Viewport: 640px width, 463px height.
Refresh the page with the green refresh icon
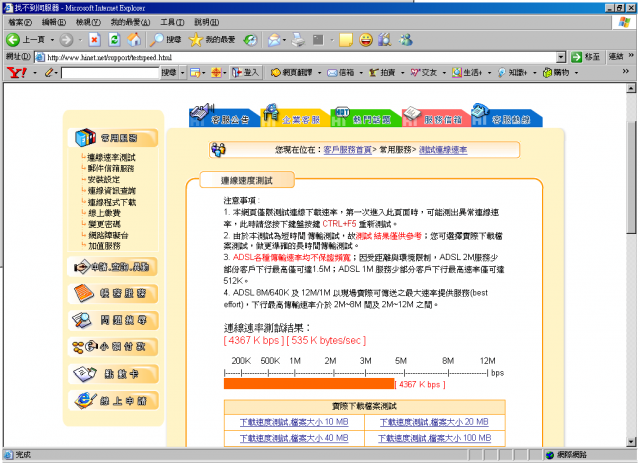(x=114, y=40)
